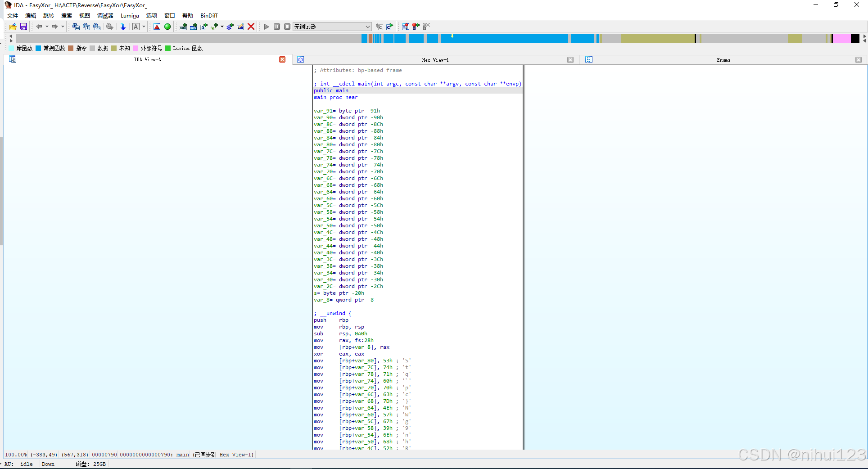868x469 pixels.
Task: Click the 'sub rsp, 0A0h' instruction
Action: coord(340,334)
